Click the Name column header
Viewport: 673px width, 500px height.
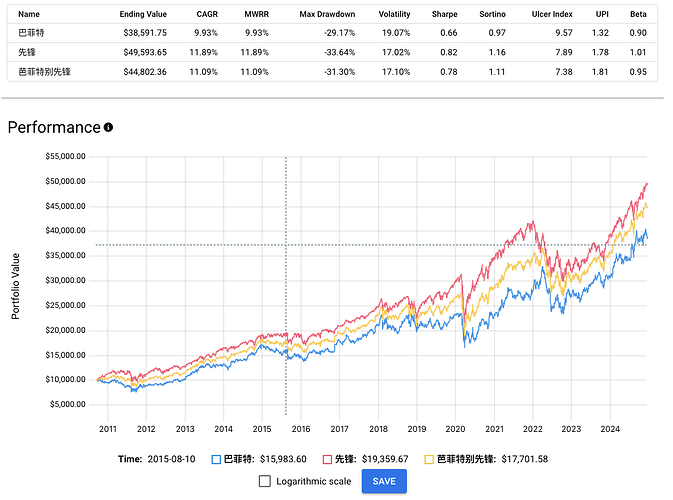tap(29, 15)
